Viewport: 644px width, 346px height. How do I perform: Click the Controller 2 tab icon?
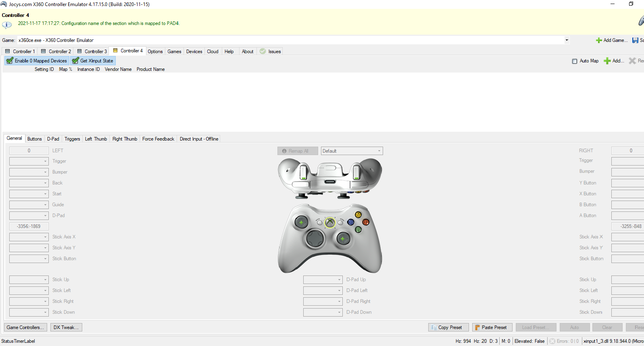[43, 51]
